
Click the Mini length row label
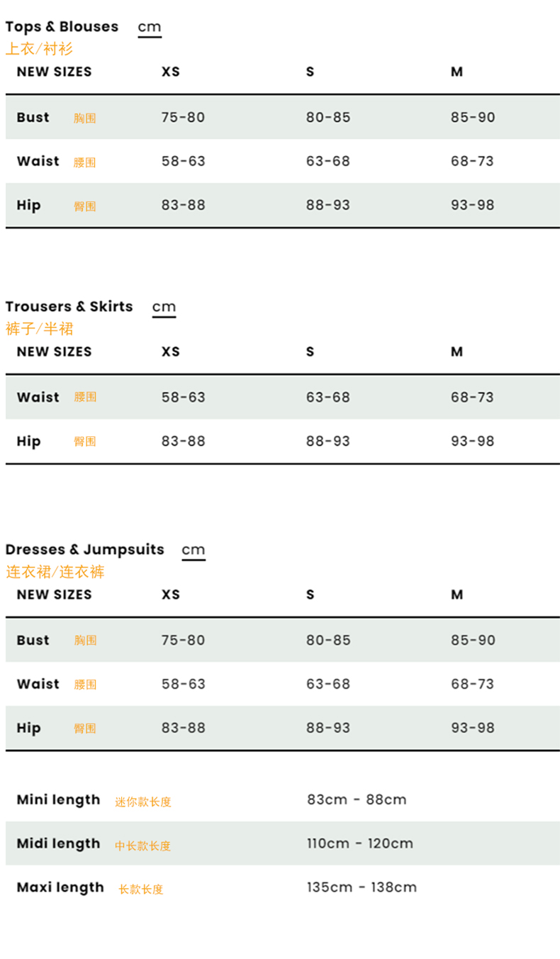point(59,800)
